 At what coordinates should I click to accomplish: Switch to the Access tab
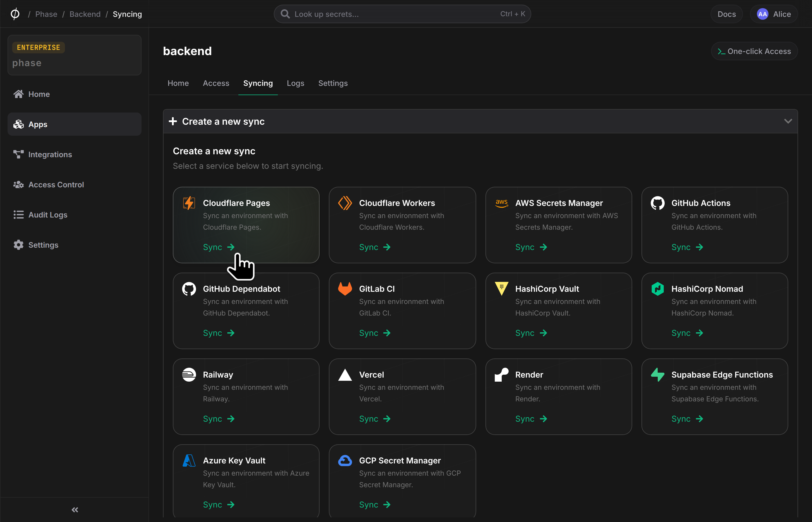(x=216, y=83)
